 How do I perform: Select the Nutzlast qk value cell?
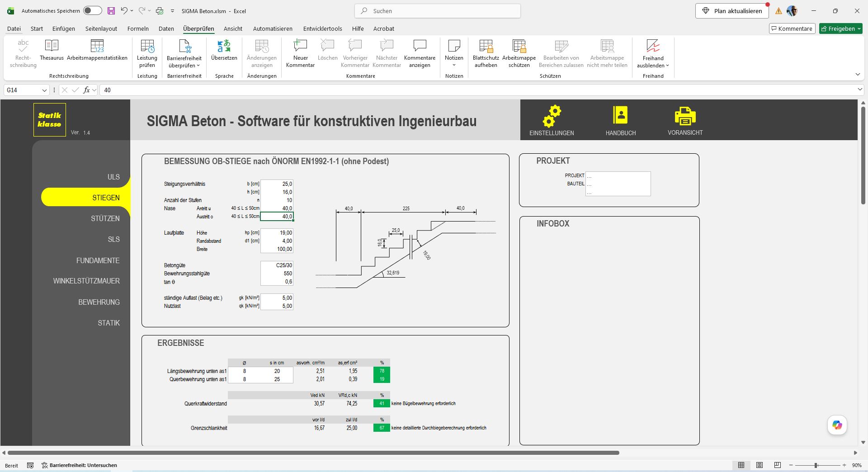pos(277,306)
